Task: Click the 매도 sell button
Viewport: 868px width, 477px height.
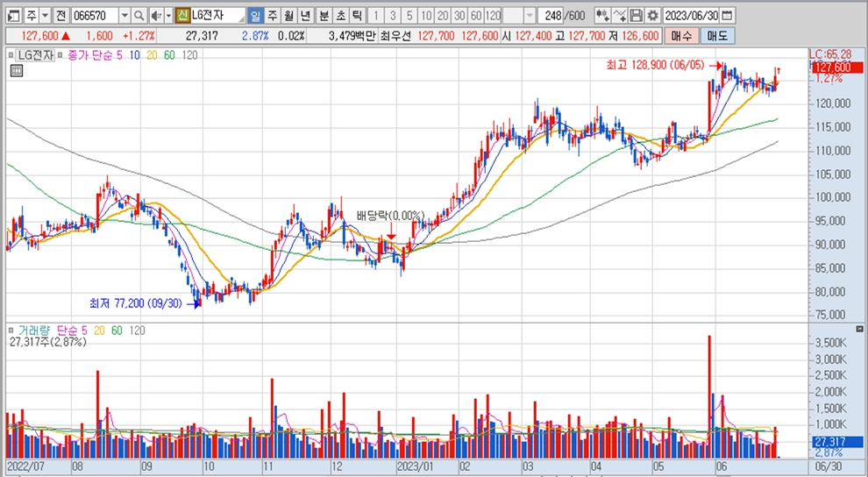Action: (717, 36)
